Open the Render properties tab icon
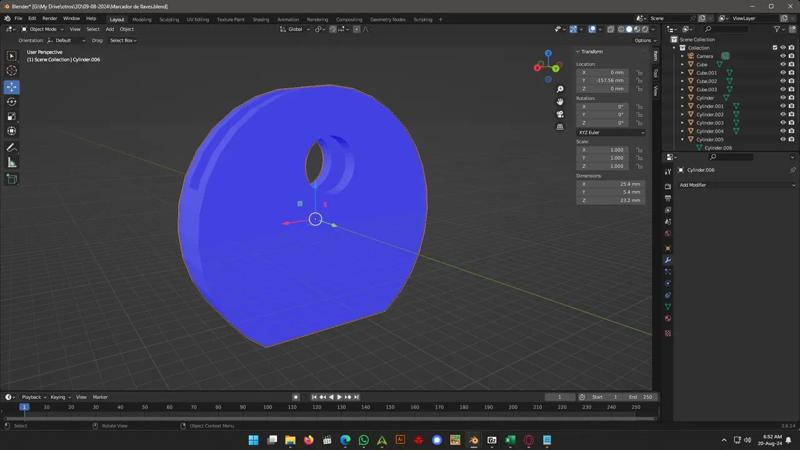 (668, 186)
